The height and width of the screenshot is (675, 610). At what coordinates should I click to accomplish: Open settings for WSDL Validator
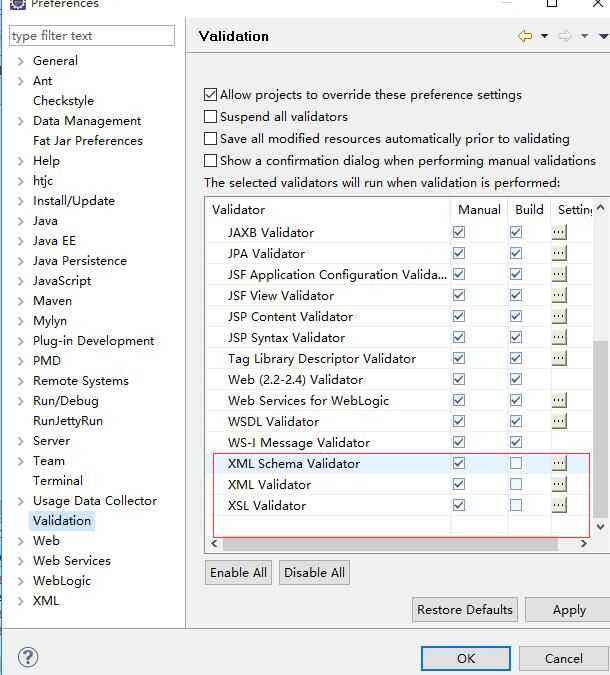tap(559, 422)
